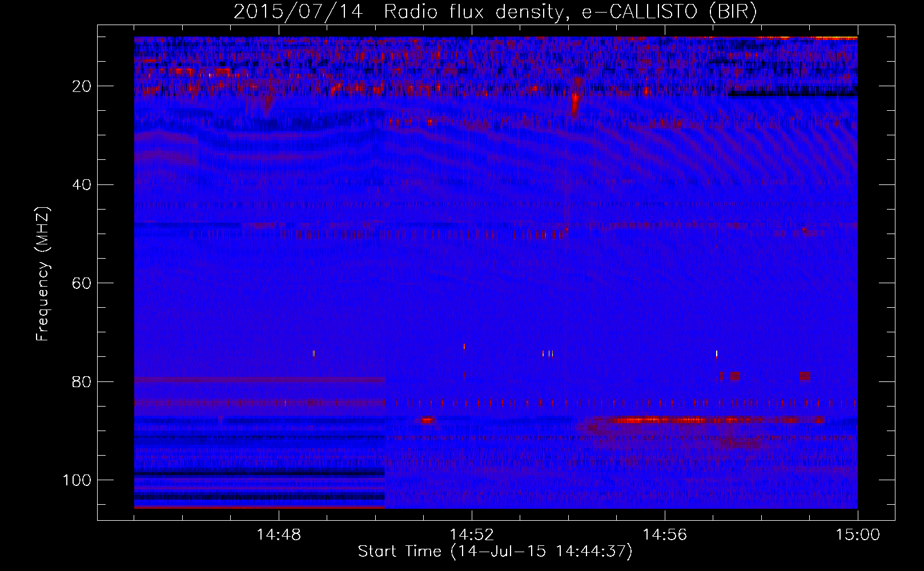Click the 'Start Time (14-Jul-15 14:44:37)' label
The height and width of the screenshot is (571, 924).
[x=495, y=552]
